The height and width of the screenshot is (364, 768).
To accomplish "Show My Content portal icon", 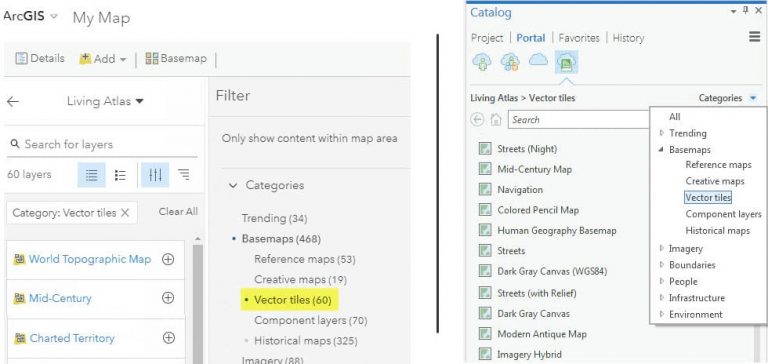I will (482, 62).
